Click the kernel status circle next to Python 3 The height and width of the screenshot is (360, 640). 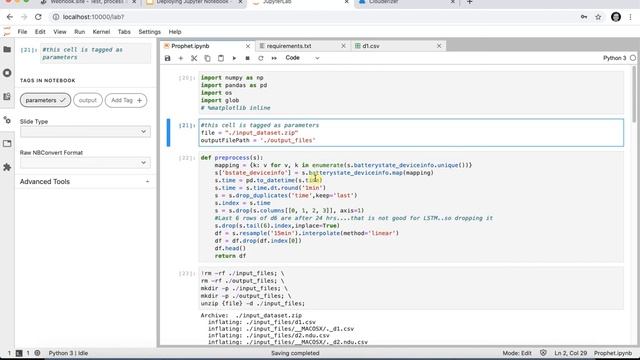633,58
